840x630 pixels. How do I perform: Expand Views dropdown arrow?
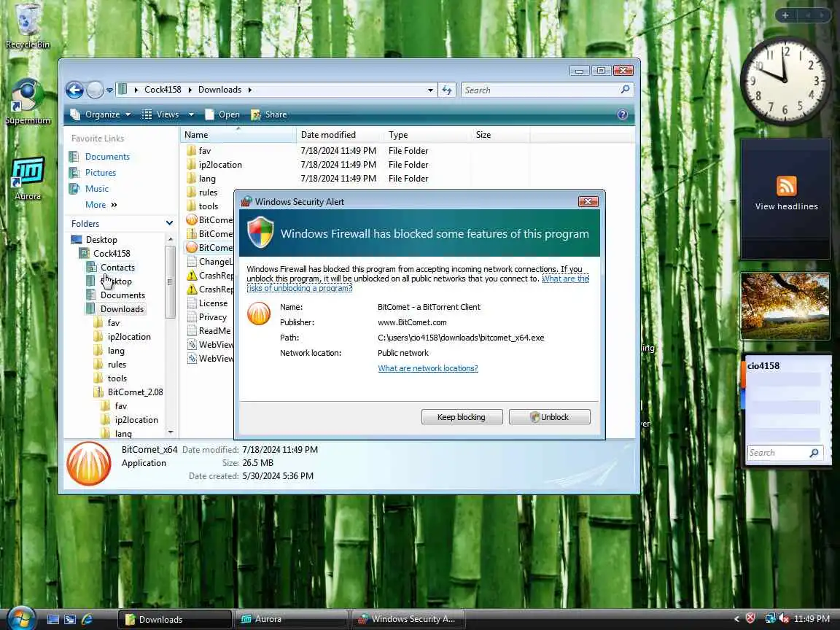point(191,114)
